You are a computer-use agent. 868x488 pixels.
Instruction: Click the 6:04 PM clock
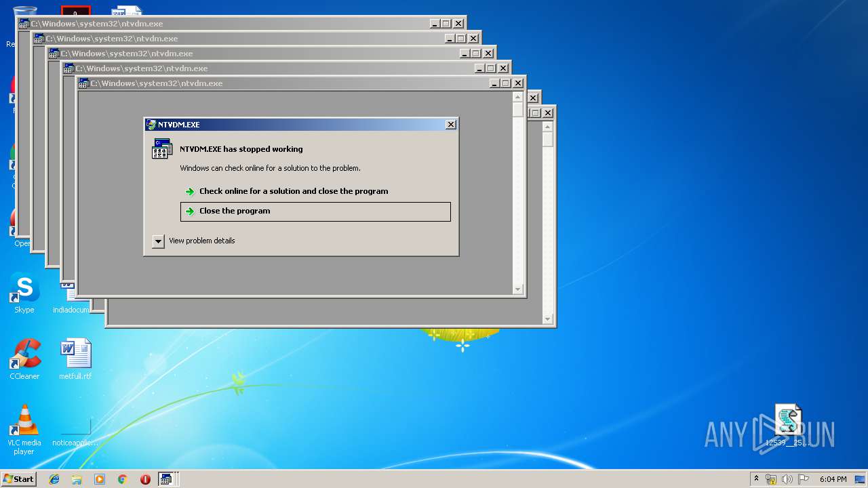pyautogui.click(x=833, y=479)
